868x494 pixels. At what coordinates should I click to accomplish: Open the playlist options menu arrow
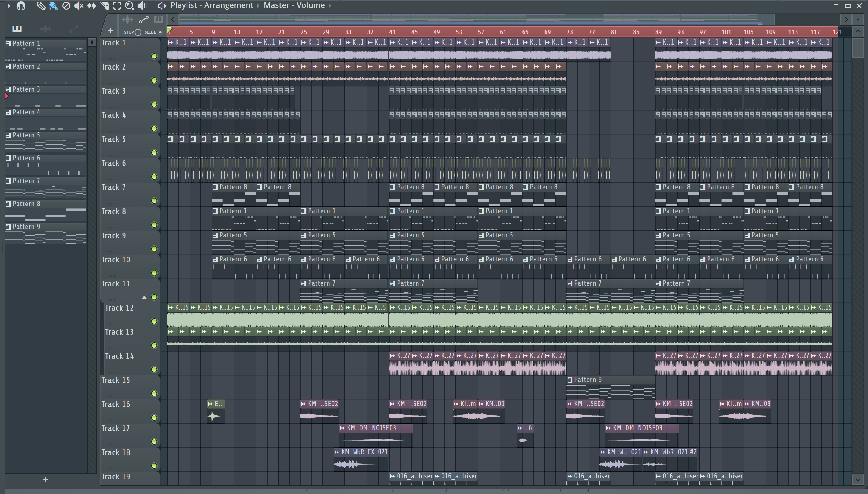tap(8, 5)
